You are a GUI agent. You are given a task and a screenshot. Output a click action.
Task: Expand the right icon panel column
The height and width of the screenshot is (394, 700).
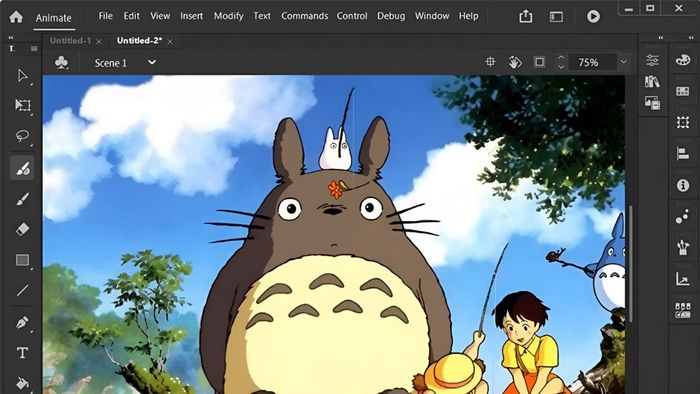pos(691,38)
